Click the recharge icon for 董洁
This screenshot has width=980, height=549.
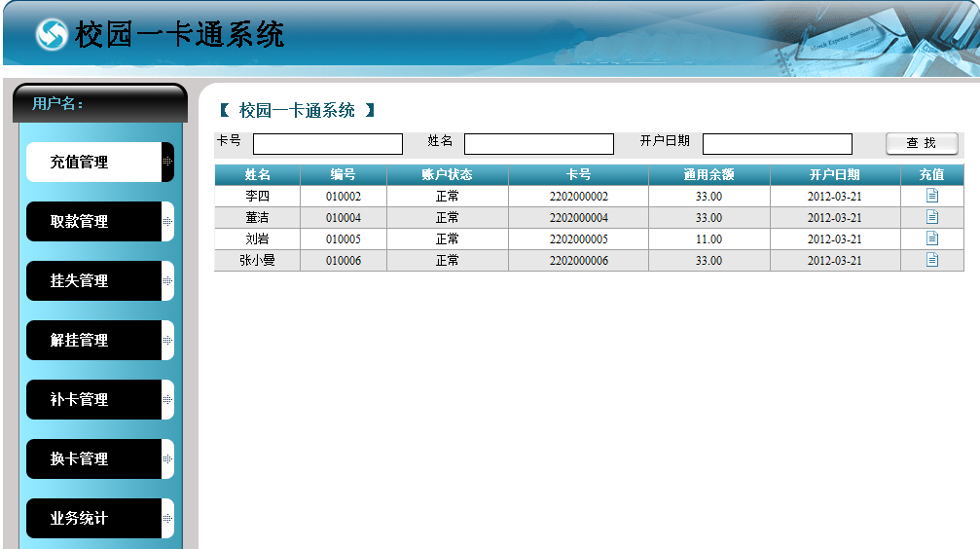tap(932, 217)
